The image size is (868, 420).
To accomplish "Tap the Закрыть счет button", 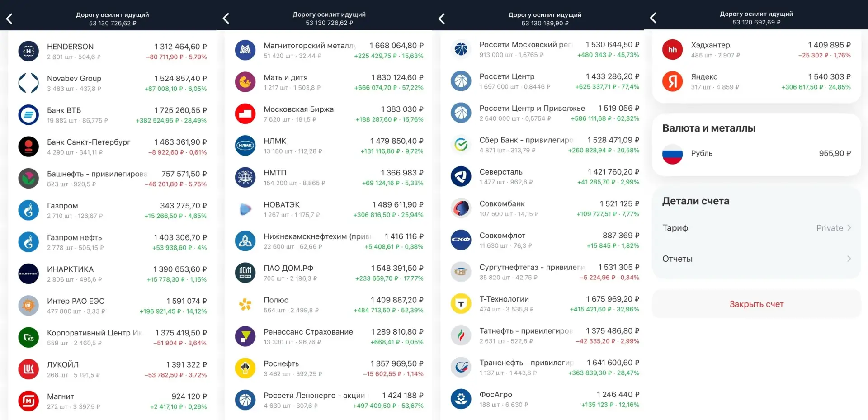I will (x=756, y=304).
